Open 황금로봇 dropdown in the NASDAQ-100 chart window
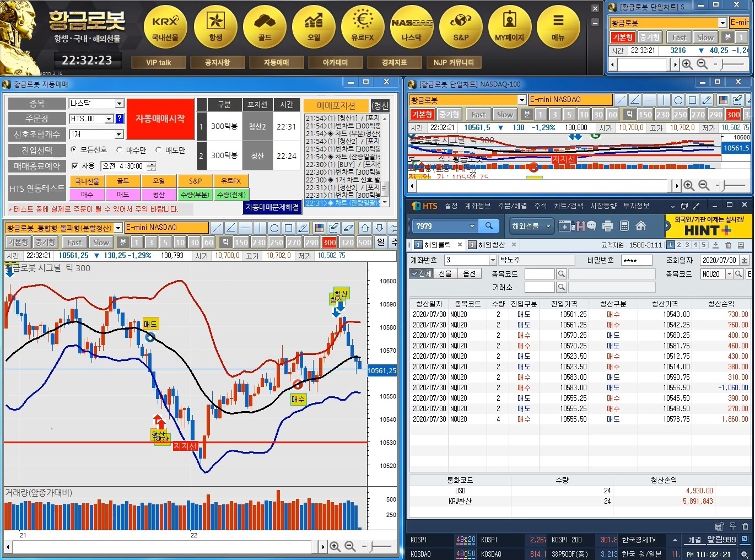 coord(522,100)
